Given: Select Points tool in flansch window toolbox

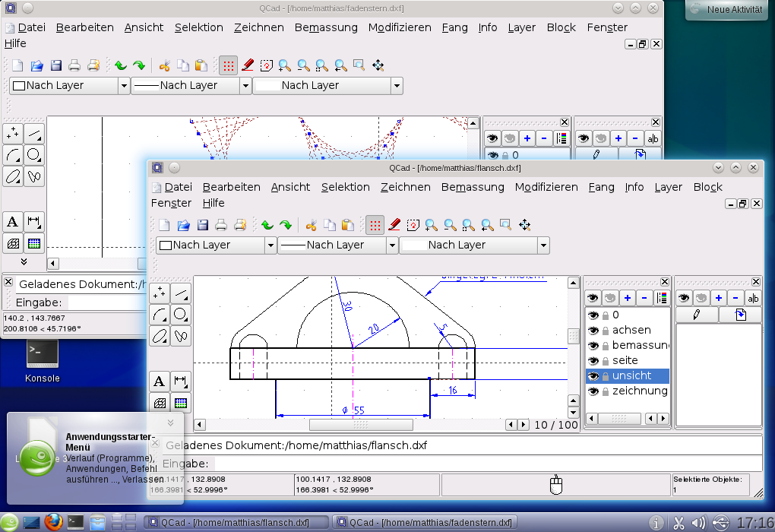Looking at the screenshot, I should coord(160,293).
